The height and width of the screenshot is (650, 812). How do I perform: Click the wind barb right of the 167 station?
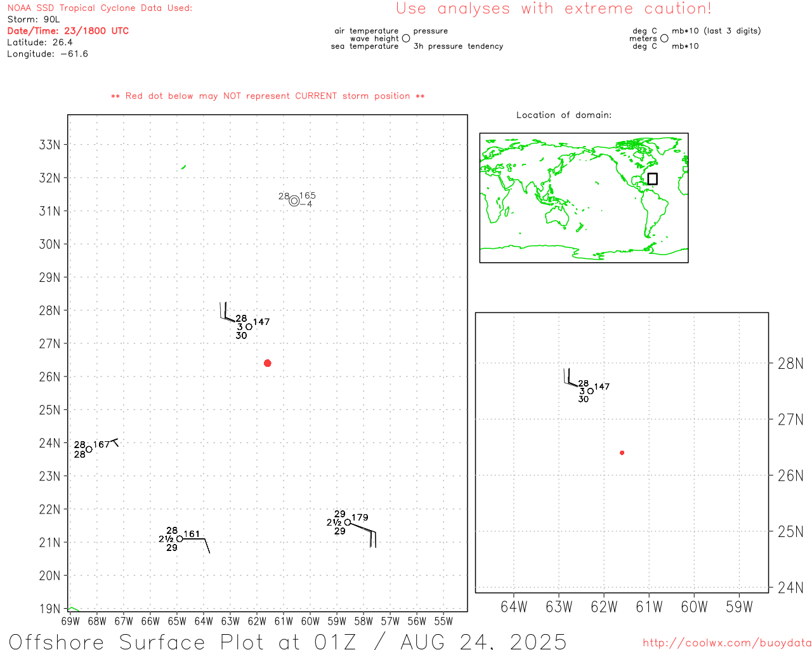pos(114,442)
